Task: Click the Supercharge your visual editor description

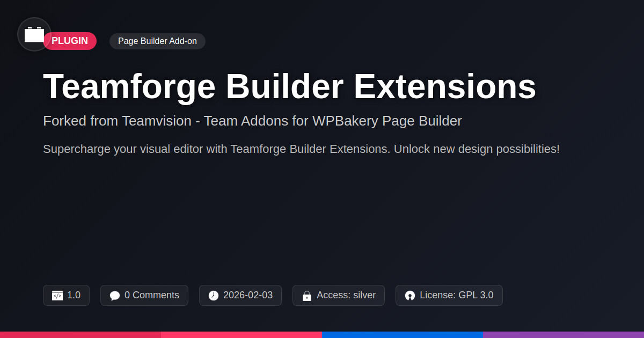Action: click(x=301, y=149)
